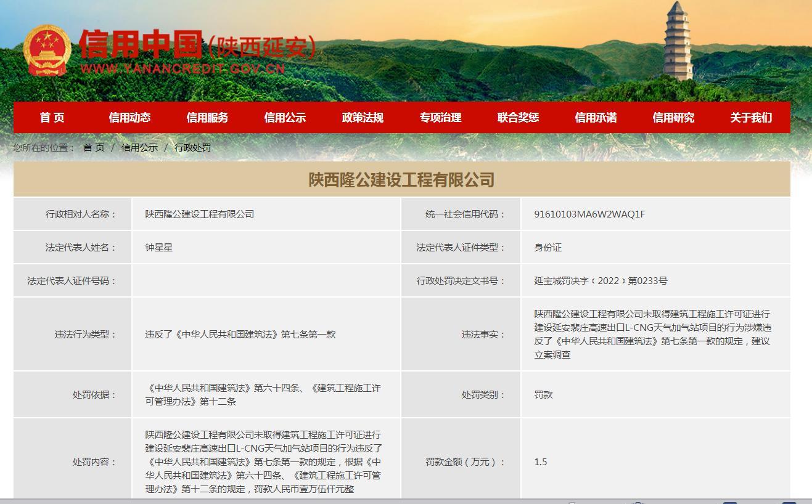812x504 pixels.
Task: Click the 违法行为类型 label
Action: pos(86,335)
